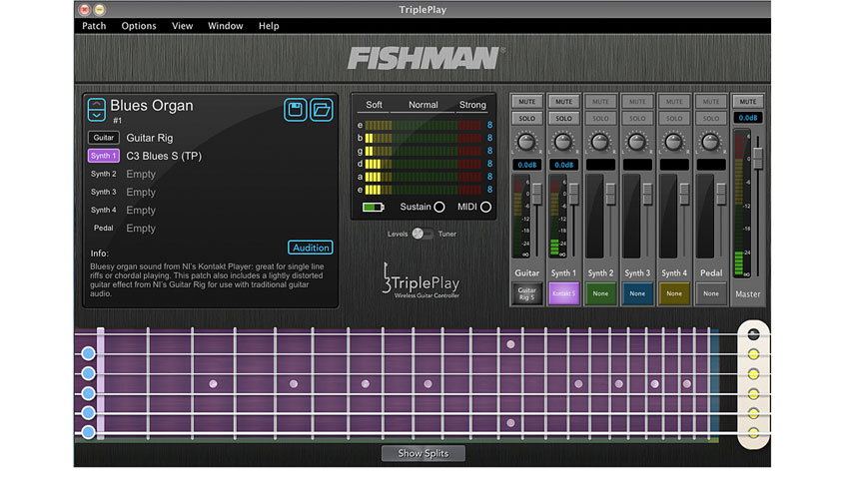Click the Show Splits button

423,454
